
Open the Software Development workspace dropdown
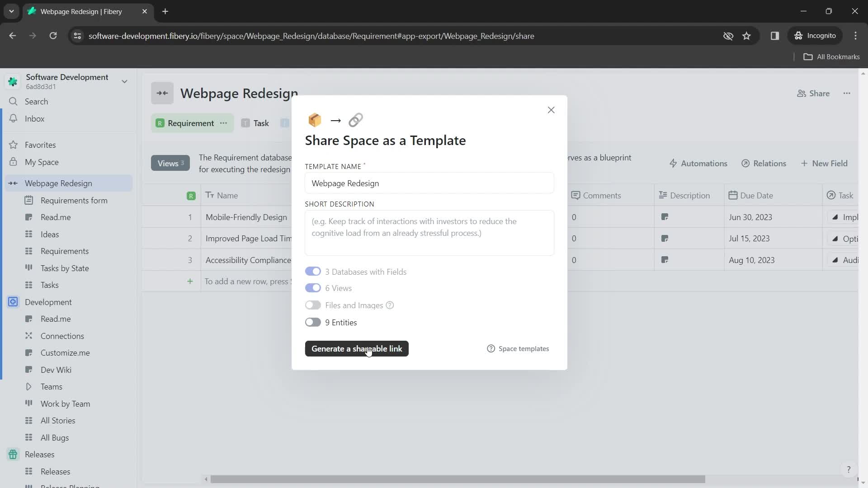pyautogui.click(x=125, y=81)
